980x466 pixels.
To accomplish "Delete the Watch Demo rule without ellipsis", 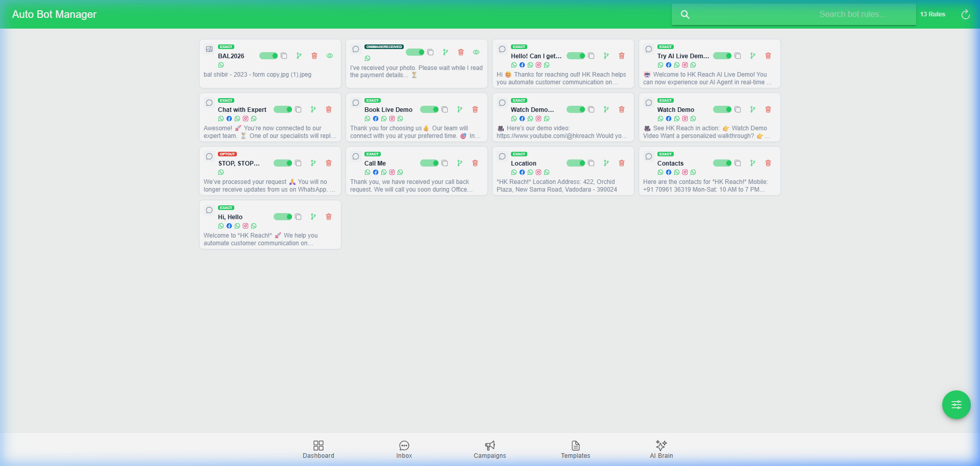I will click(x=768, y=109).
